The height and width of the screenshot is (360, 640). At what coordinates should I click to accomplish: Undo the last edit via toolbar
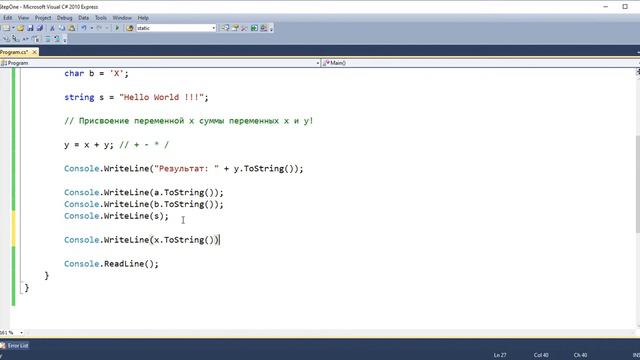(x=84, y=28)
